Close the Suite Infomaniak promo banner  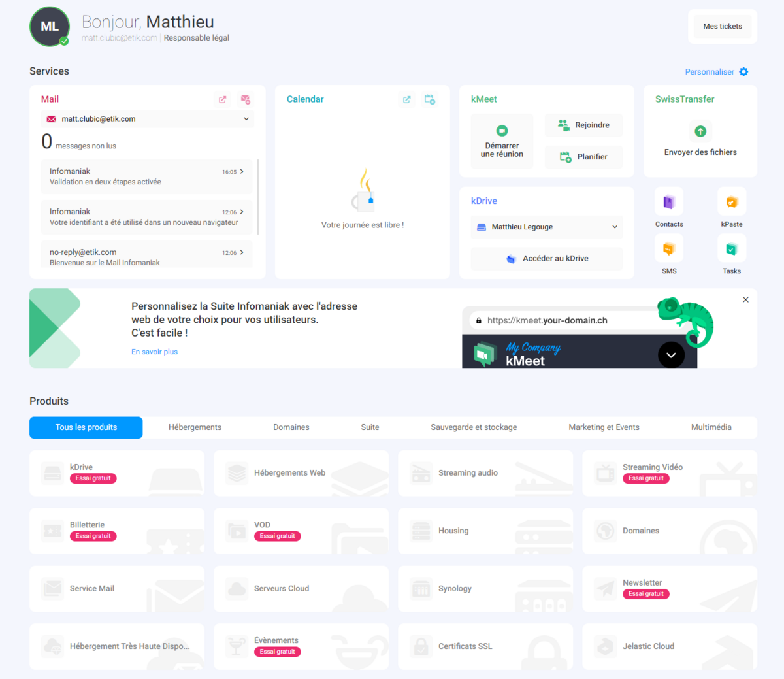pos(745,299)
